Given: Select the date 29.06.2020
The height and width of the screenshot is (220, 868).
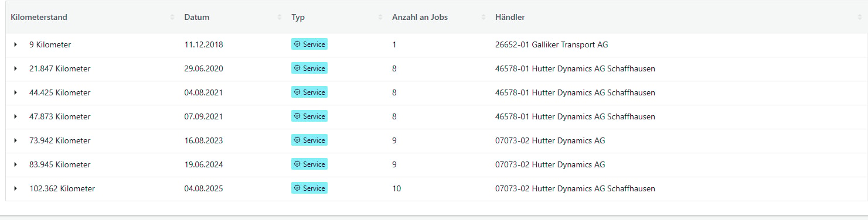Looking at the screenshot, I should click(x=203, y=68).
